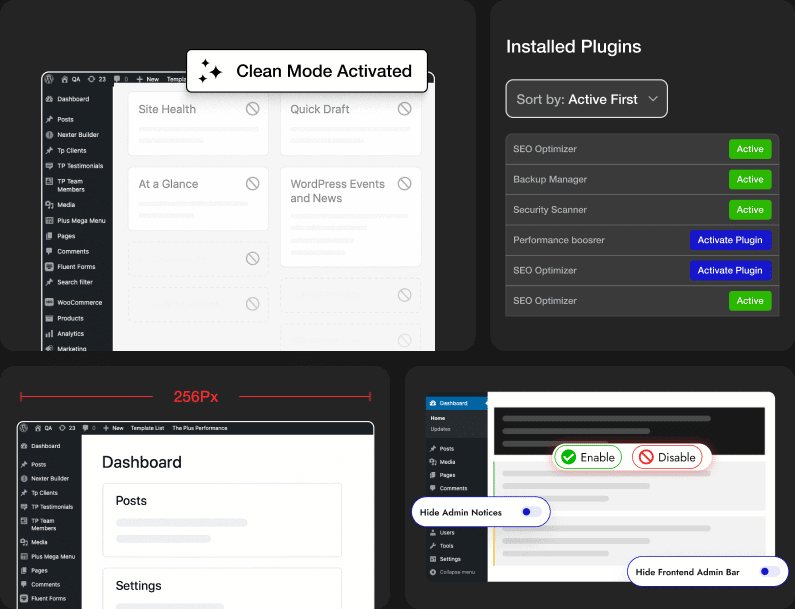
Task: Click the disable icon on Site Health widget
Action: (252, 109)
